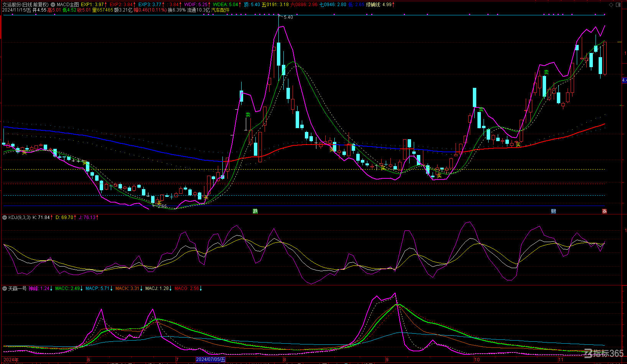Screen dimensions: 627x364
Task: Click the green 跌 event marker
Action: tap(255, 211)
